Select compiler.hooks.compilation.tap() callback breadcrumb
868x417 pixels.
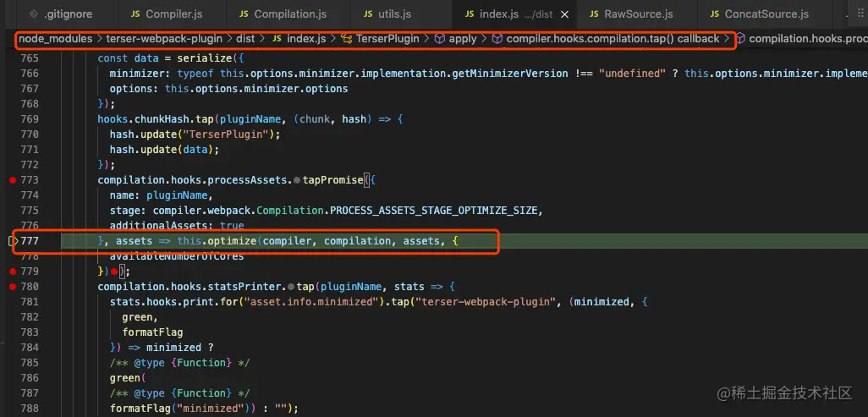click(x=613, y=39)
